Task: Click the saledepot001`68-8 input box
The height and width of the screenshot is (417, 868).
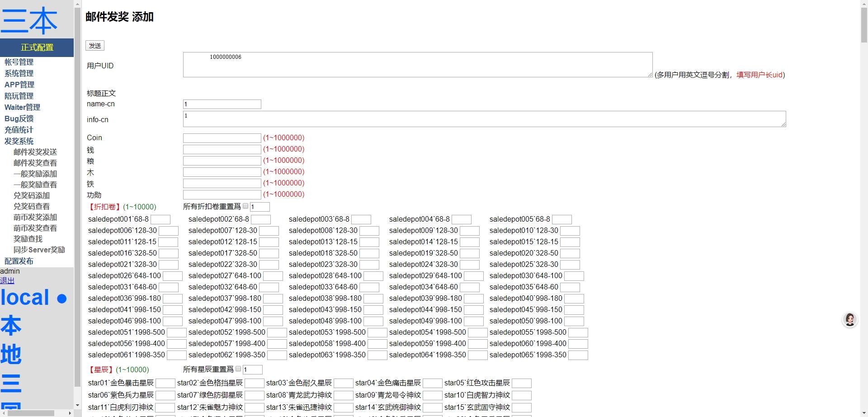Action: pos(160,219)
